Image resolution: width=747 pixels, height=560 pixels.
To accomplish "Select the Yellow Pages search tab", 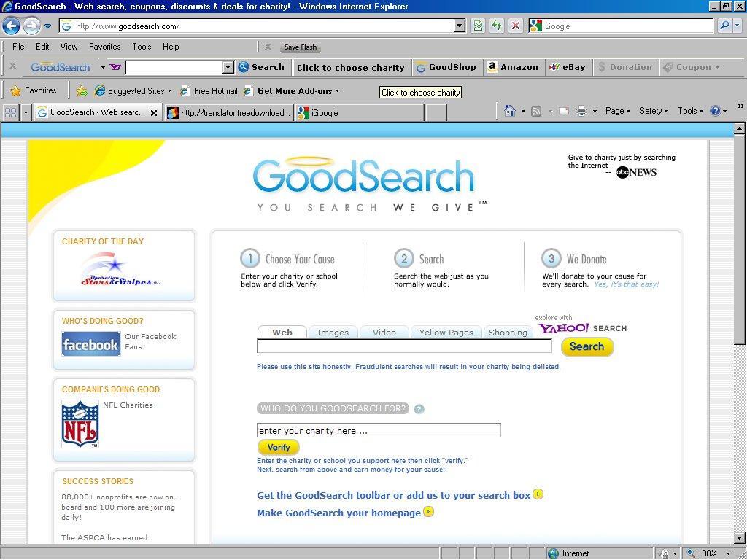I will coord(446,332).
